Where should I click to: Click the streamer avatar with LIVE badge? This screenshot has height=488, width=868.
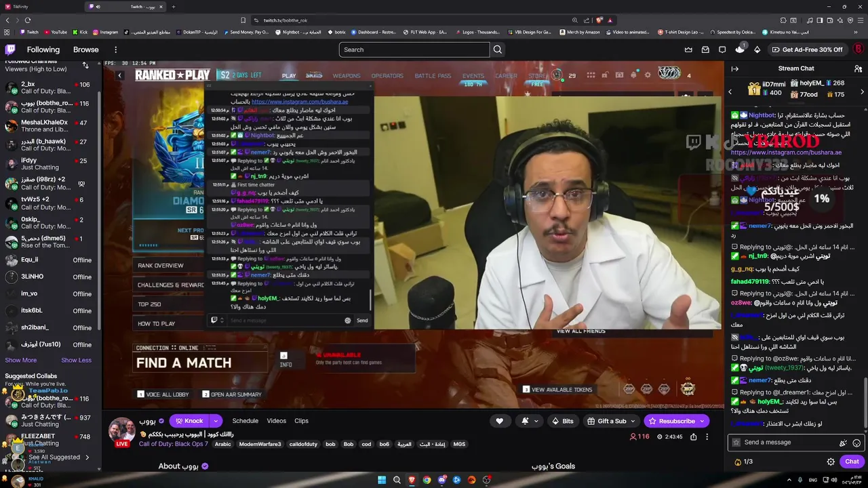coord(122,432)
